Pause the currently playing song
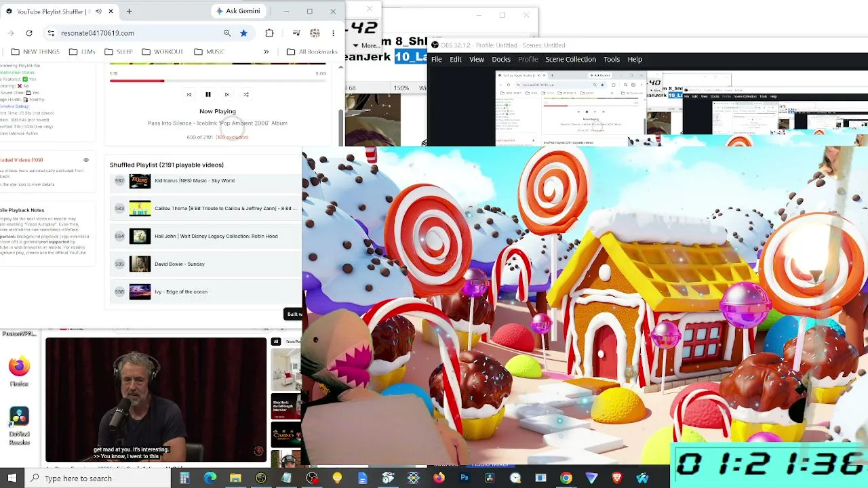The image size is (868, 488). (x=208, y=95)
